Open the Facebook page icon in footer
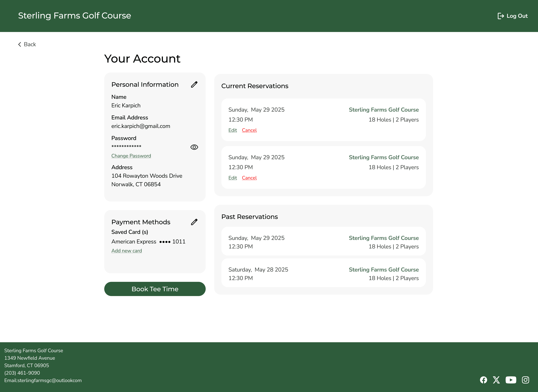Image resolution: width=538 pixels, height=392 pixels. click(484, 380)
